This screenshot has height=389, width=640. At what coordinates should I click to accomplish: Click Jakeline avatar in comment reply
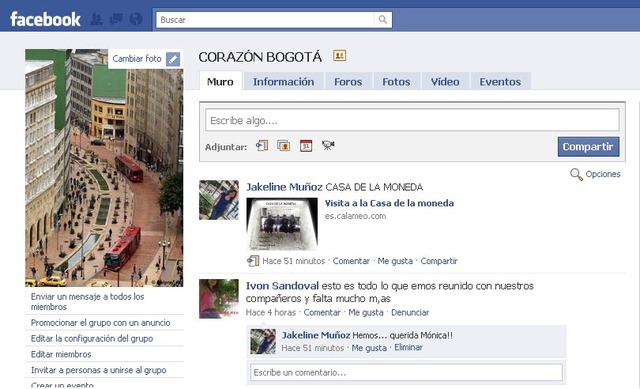pos(263,341)
